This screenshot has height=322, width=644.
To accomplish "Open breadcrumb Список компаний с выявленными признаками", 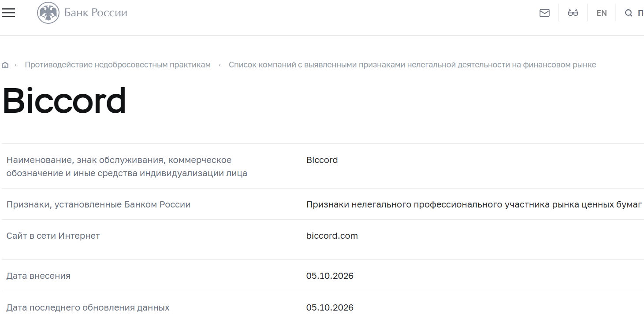I will pyautogui.click(x=412, y=65).
